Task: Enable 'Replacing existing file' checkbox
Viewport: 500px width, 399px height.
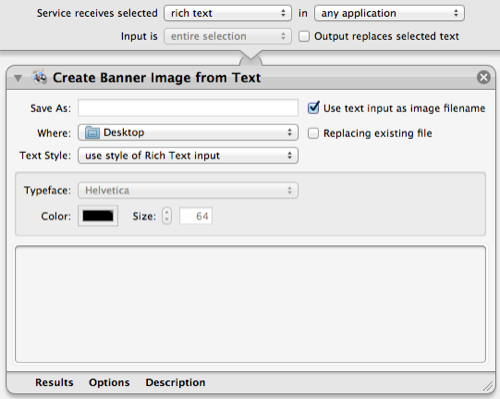Action: (x=313, y=133)
